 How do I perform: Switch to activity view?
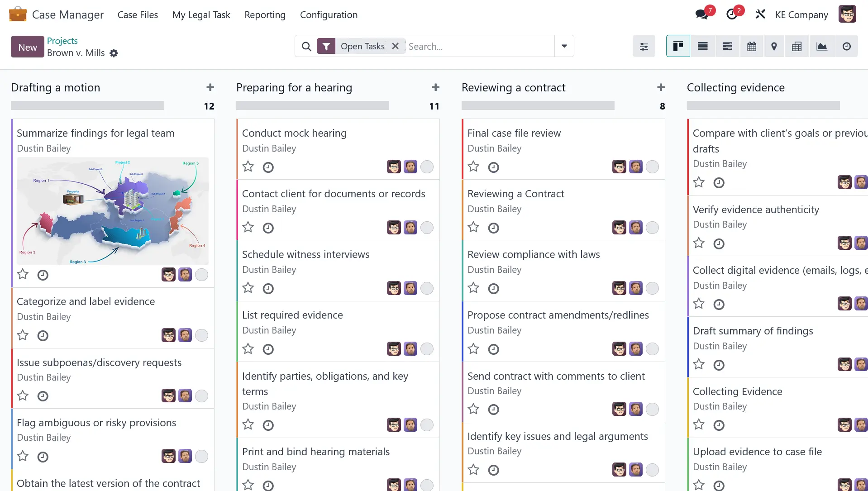[847, 46]
